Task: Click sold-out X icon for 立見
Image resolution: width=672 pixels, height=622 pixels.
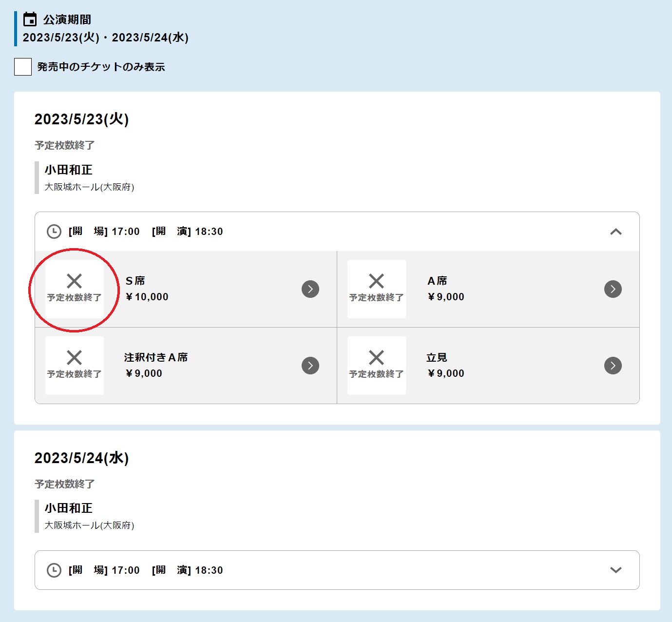Action: (x=376, y=358)
